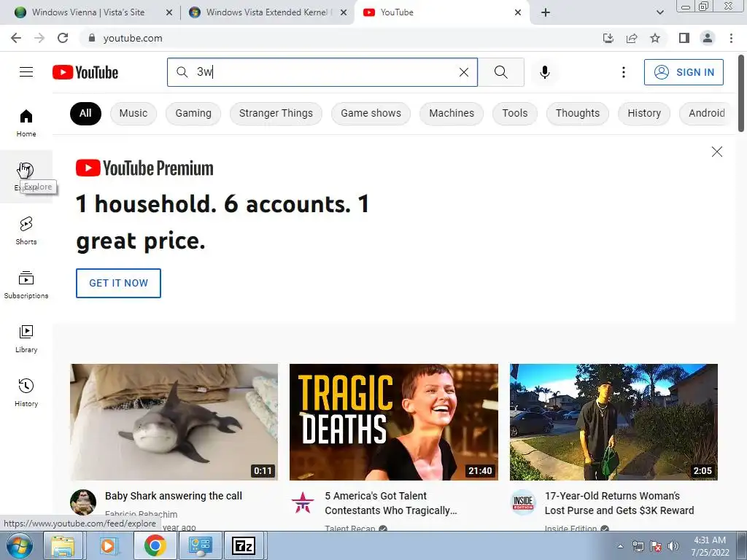747x560 pixels.
Task: Click the install app icon in address bar
Action: click(x=608, y=38)
